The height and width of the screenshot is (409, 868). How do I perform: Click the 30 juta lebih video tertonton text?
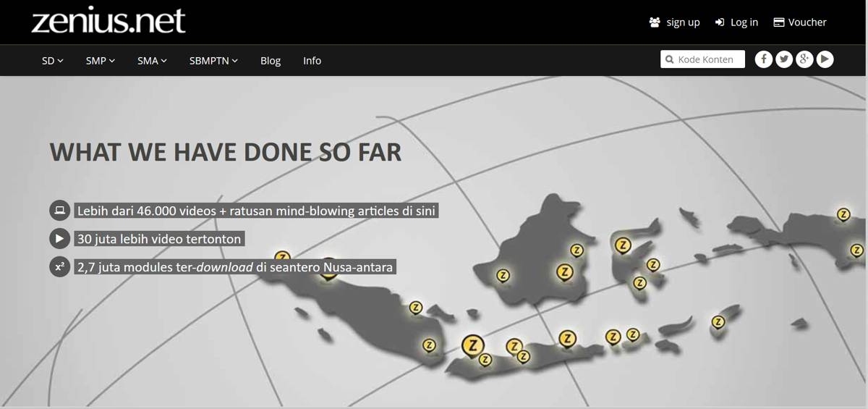coord(159,239)
